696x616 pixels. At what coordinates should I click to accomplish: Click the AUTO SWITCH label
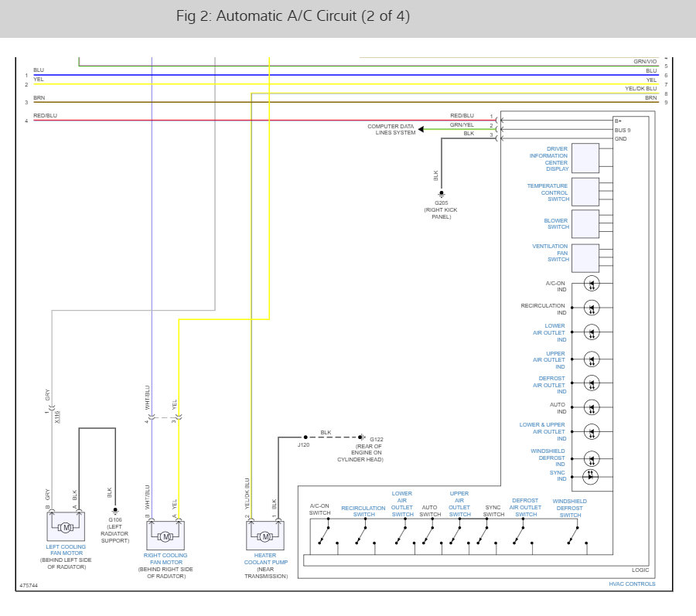click(x=430, y=511)
